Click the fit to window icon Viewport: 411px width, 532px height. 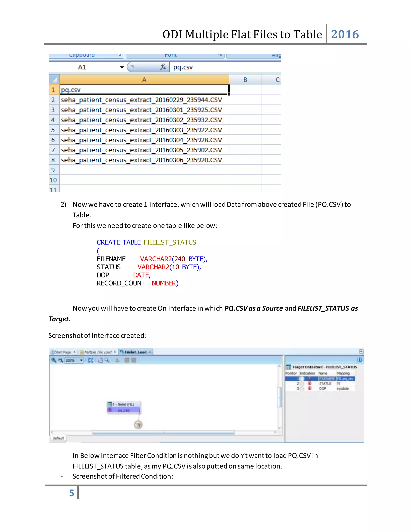pyautogui.click(x=90, y=360)
